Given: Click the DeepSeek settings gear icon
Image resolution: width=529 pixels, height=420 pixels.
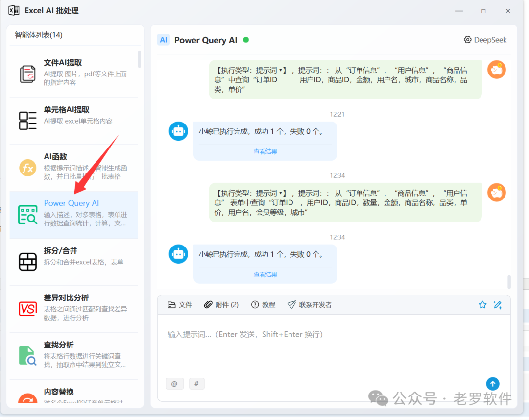Looking at the screenshot, I should point(467,40).
